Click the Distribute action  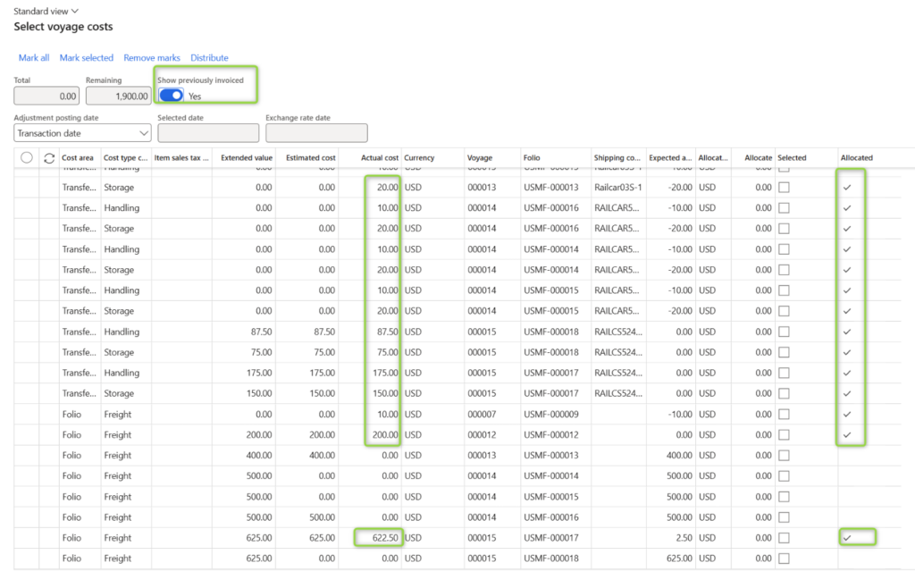tap(208, 57)
